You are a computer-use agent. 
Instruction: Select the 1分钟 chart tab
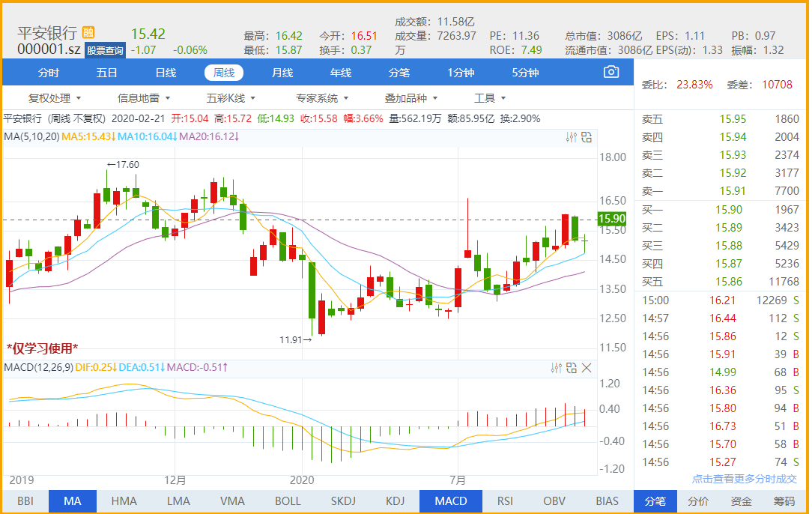point(461,73)
